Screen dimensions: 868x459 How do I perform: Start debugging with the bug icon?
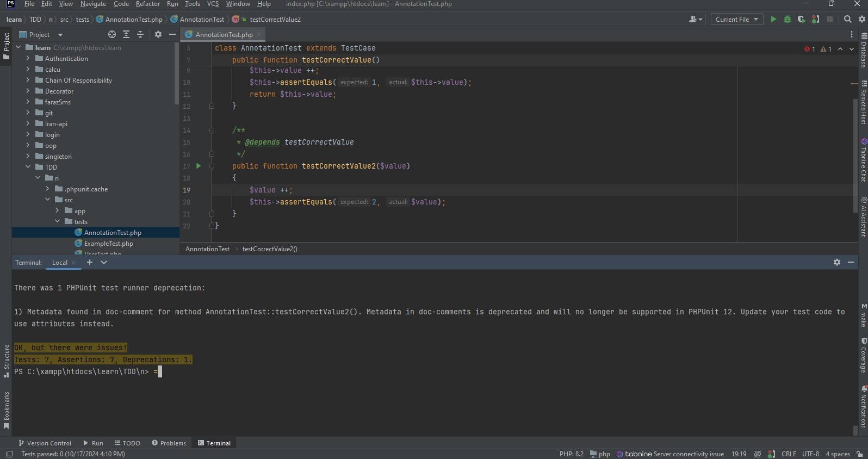[787, 19]
